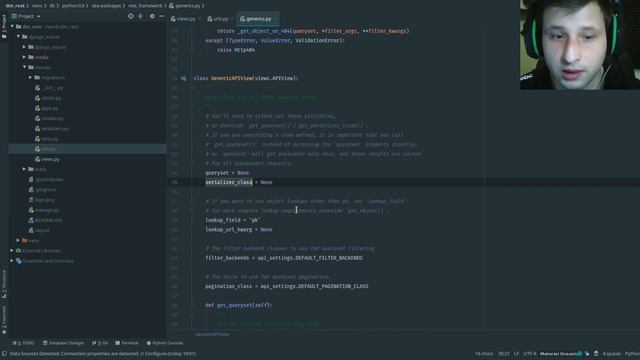
Task: Click the icon between lock and 4 spaces
Action: tap(596, 354)
